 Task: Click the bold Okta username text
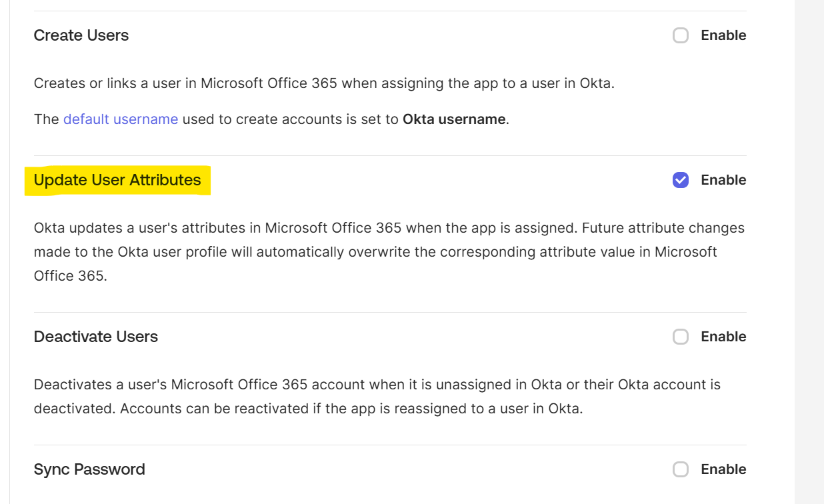coord(454,119)
